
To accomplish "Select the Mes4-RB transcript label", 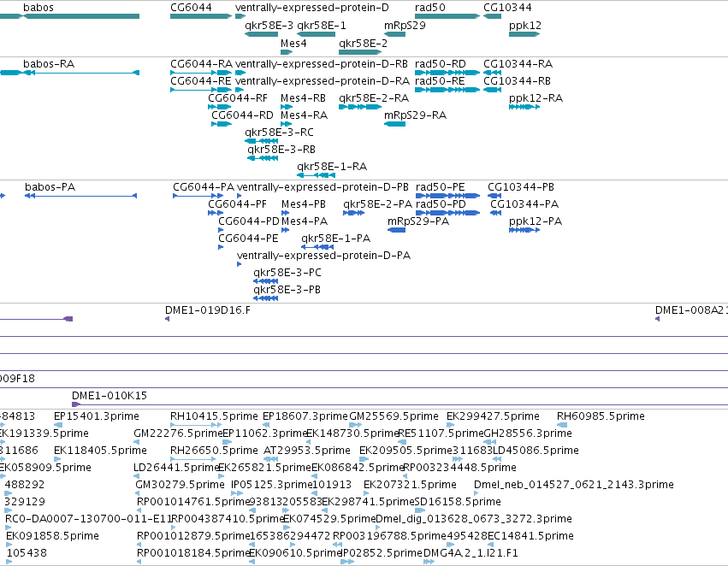I will click(x=303, y=98).
